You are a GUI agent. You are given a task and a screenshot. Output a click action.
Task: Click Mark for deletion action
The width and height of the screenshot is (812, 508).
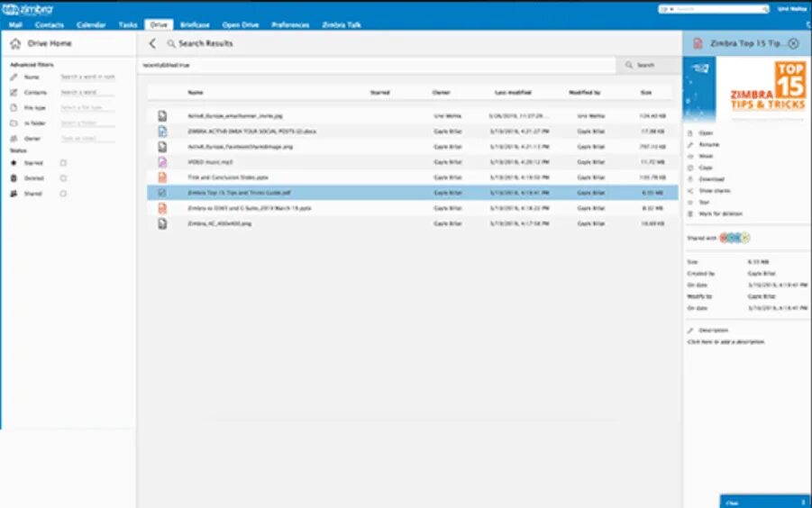click(x=720, y=213)
